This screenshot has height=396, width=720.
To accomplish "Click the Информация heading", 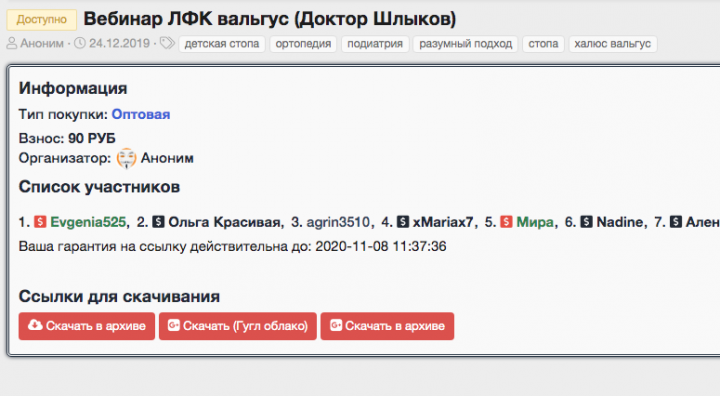I will (x=73, y=88).
